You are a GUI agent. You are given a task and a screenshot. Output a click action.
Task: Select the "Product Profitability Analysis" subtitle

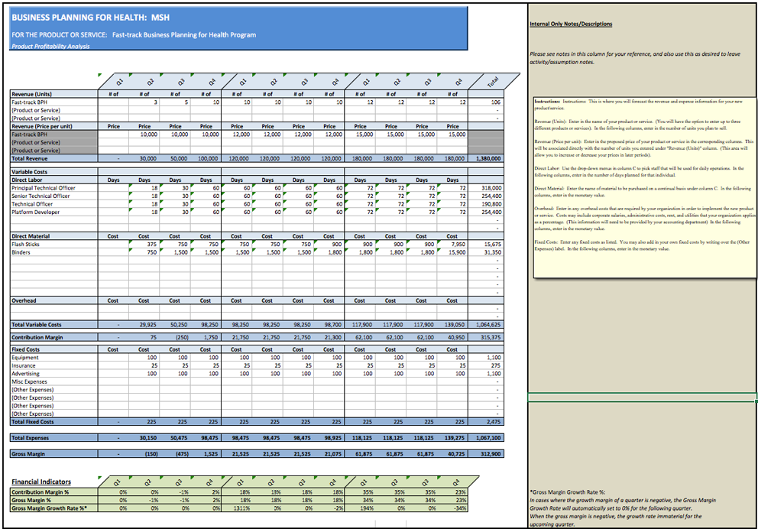click(x=50, y=47)
